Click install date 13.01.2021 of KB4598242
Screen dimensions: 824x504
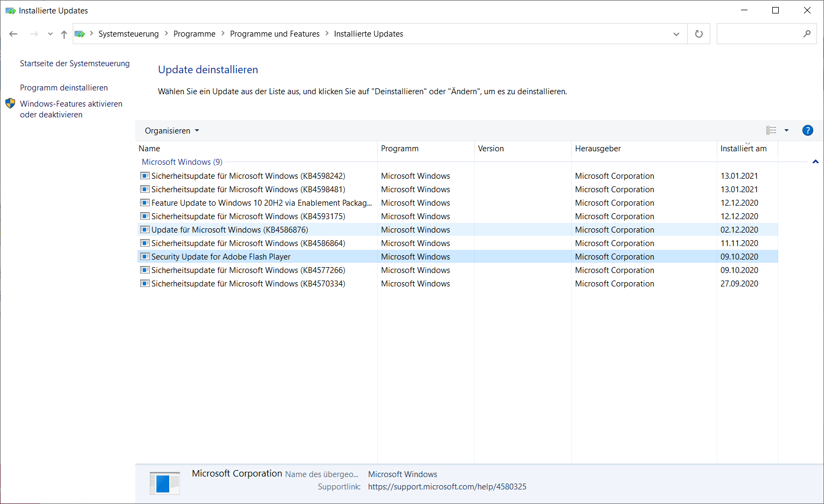point(739,176)
